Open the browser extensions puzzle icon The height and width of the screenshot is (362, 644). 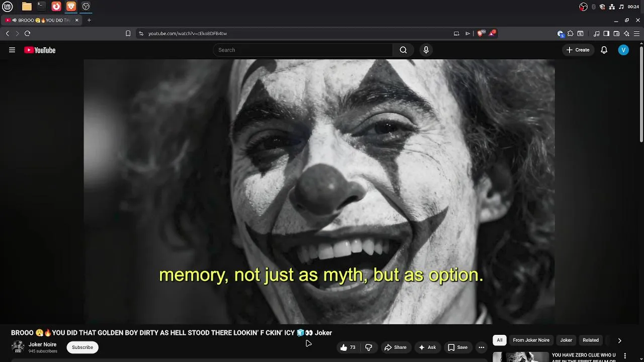pyautogui.click(x=570, y=34)
